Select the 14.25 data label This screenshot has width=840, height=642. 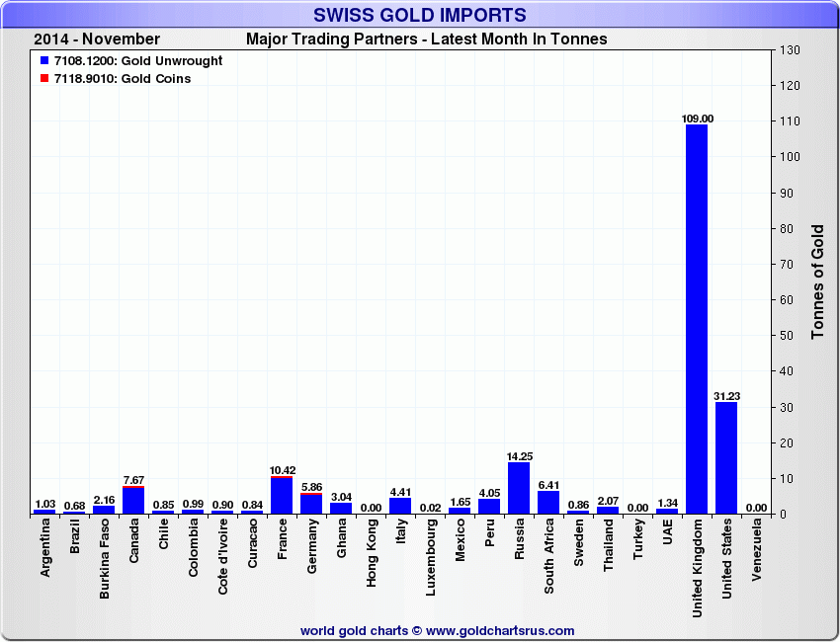519,456
